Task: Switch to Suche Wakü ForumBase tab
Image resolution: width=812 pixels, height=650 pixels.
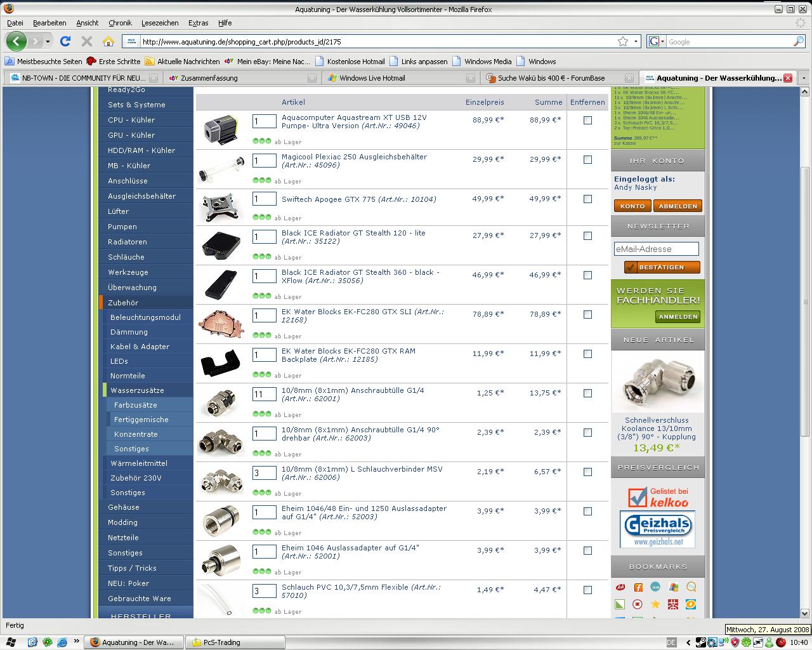Action: pos(558,78)
